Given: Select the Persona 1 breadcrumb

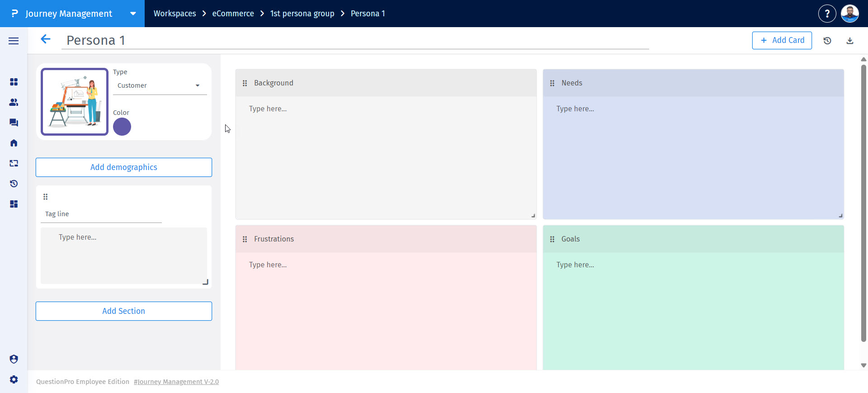Looking at the screenshot, I should 368,14.
